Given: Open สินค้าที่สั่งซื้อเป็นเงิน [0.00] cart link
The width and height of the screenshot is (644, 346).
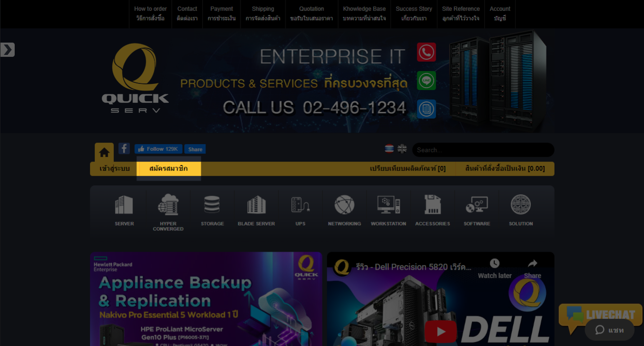Looking at the screenshot, I should pos(505,169).
